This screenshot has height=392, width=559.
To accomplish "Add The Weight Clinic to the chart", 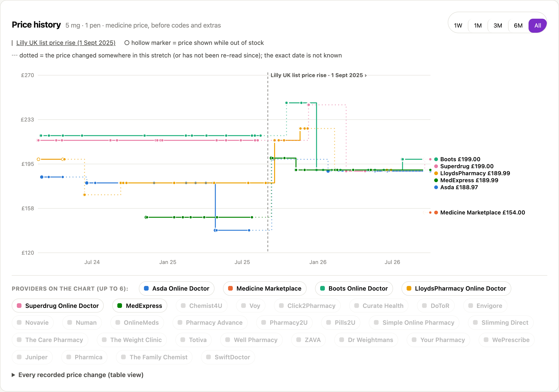I will pos(132,340).
